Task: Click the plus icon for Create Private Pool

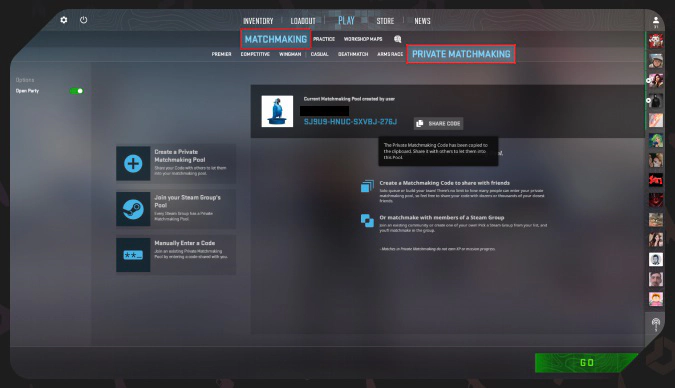Action: [133, 164]
